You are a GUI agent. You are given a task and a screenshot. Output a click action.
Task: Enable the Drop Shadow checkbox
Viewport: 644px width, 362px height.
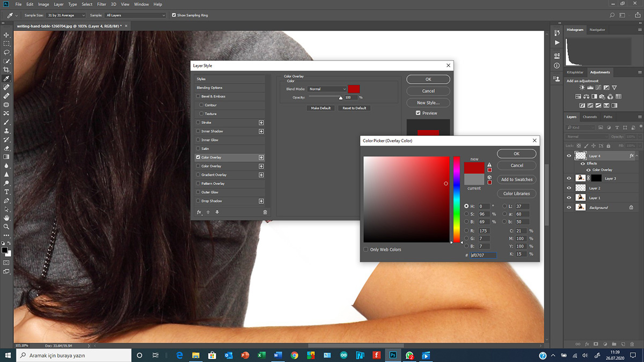198,201
